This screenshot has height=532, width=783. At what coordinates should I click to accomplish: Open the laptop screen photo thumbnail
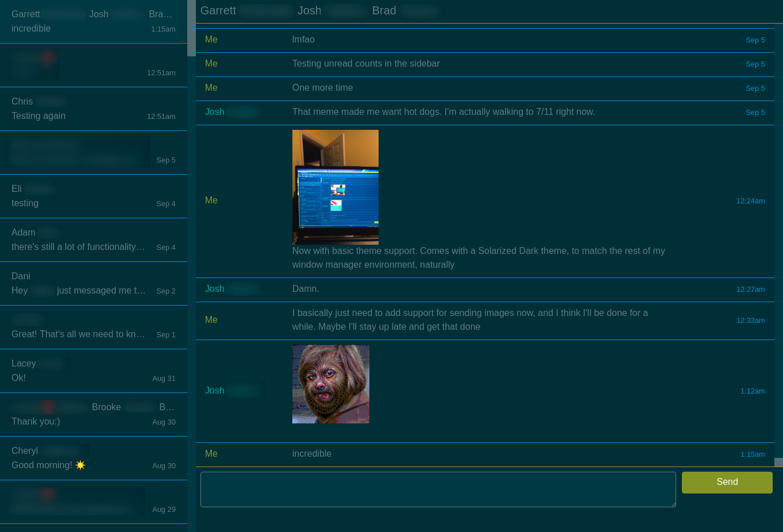tap(335, 187)
